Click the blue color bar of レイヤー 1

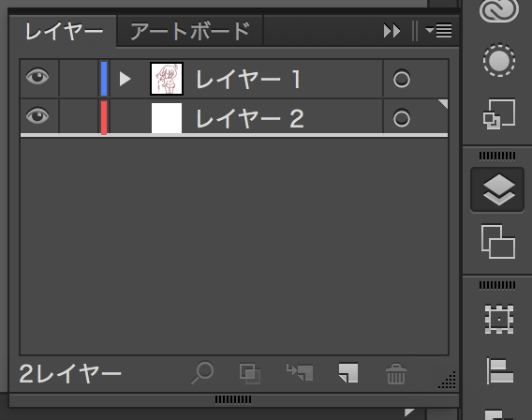pos(104,79)
